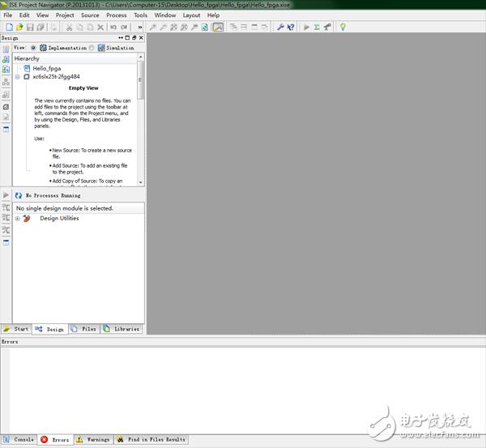Select the Simulation view radio button

pos(92,48)
